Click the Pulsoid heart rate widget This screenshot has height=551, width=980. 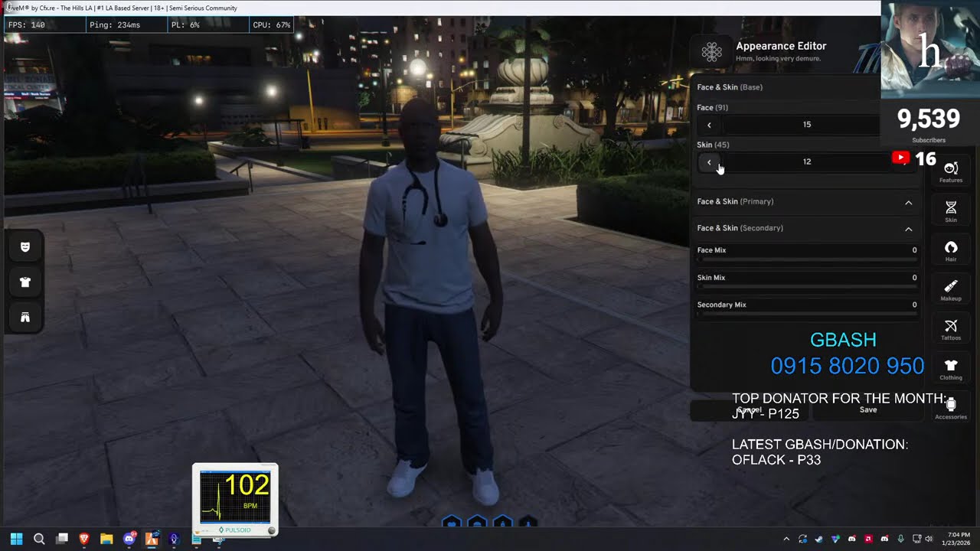pos(235,499)
